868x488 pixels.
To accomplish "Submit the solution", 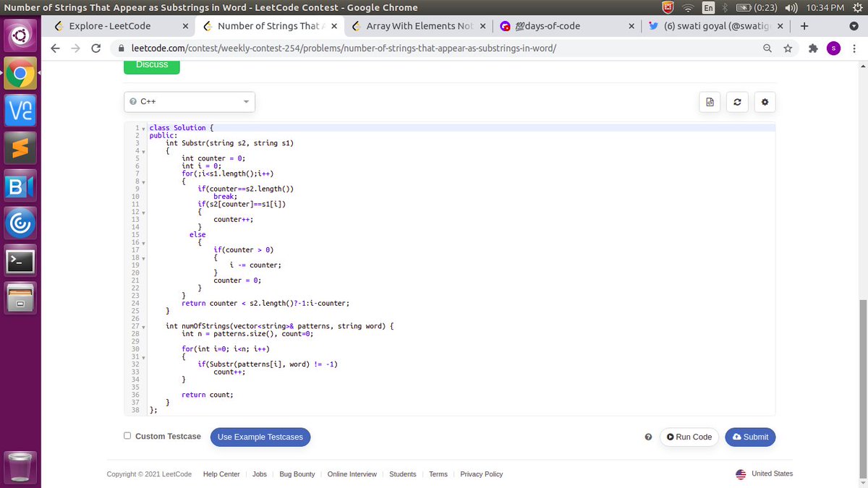I will click(x=750, y=437).
